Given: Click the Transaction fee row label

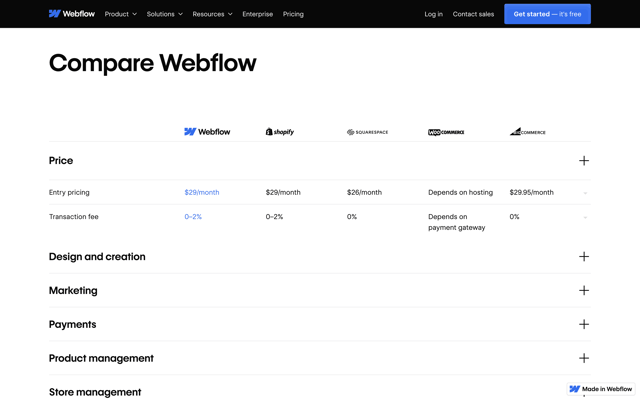Looking at the screenshot, I should (x=73, y=217).
